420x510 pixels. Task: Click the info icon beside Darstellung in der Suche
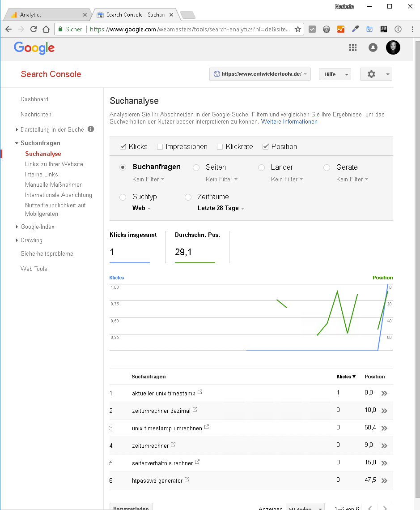pyautogui.click(x=91, y=129)
